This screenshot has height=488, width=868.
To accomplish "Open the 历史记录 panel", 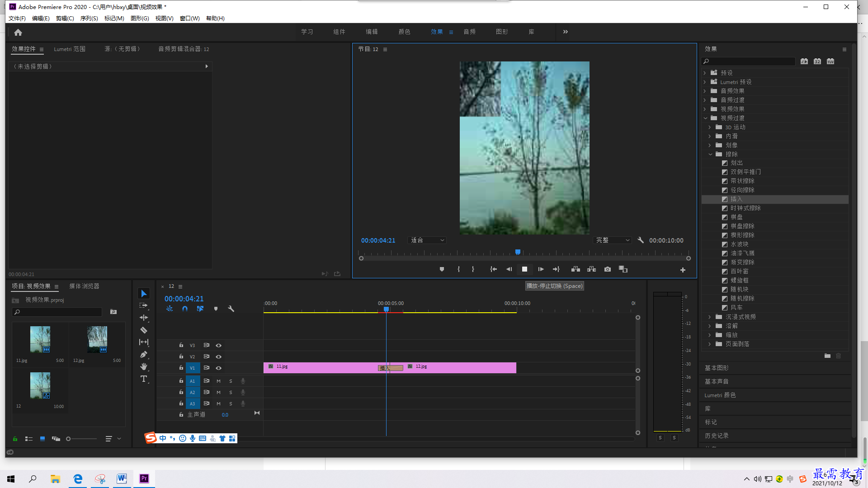I will click(x=717, y=436).
